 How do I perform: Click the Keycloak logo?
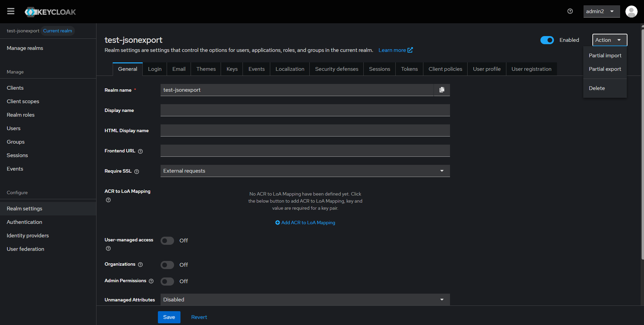[x=50, y=12]
